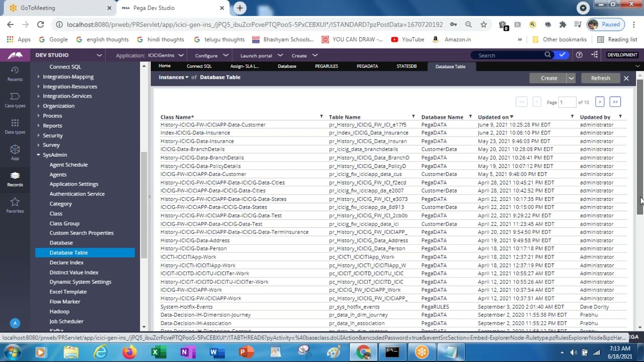Open the Amazon.in bookmark
Screen dimensions: 644x362
[451, 39]
